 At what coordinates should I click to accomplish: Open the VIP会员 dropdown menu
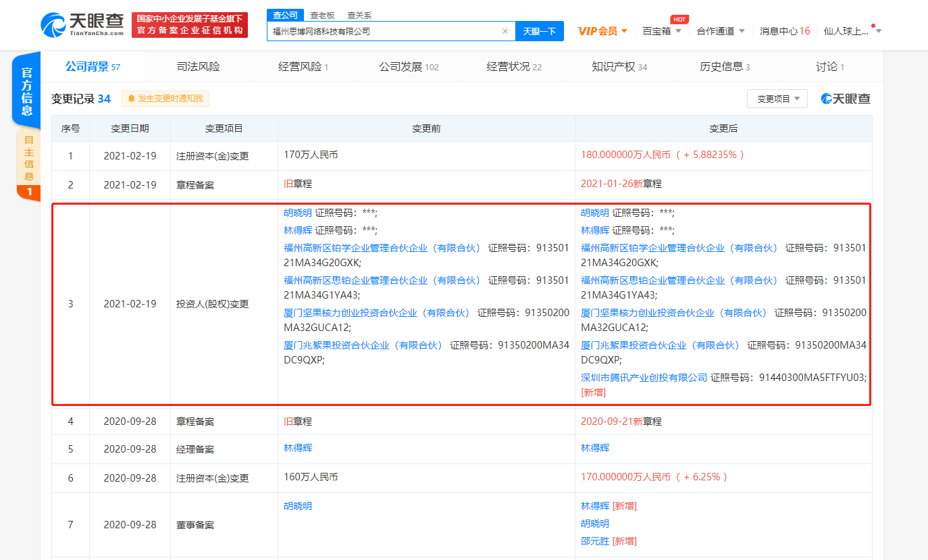pyautogui.click(x=602, y=31)
